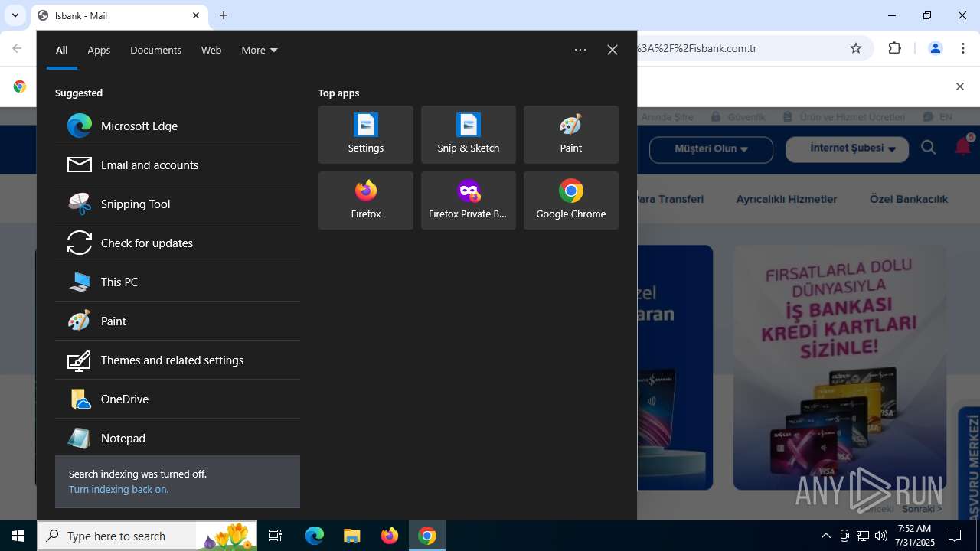Select Check for updates suggestion
The height and width of the screenshot is (551, 980).
pos(178,243)
